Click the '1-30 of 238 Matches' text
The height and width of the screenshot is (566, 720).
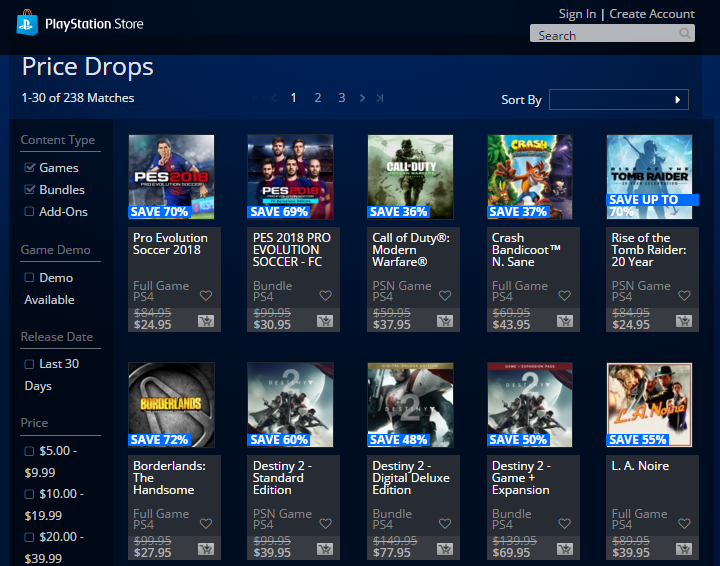tap(78, 98)
